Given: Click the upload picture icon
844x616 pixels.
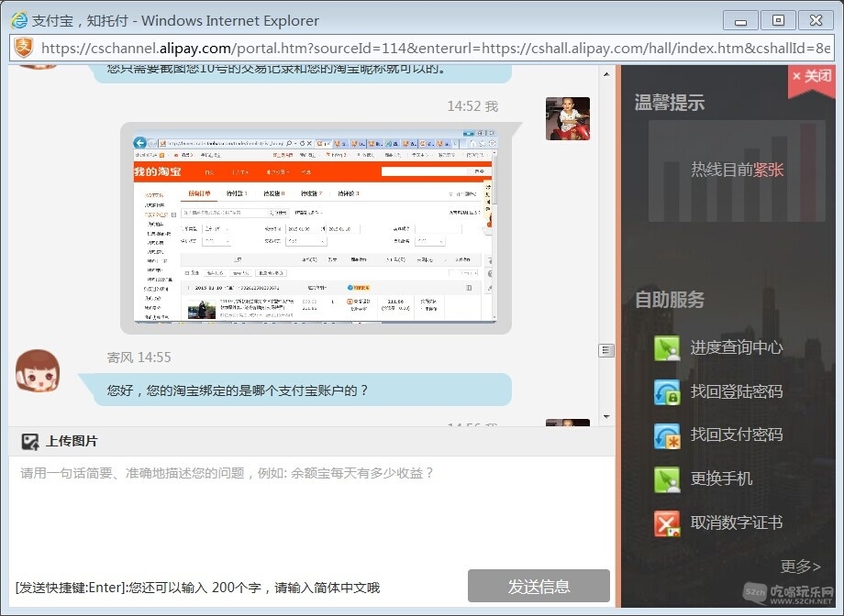Looking at the screenshot, I should pos(30,442).
